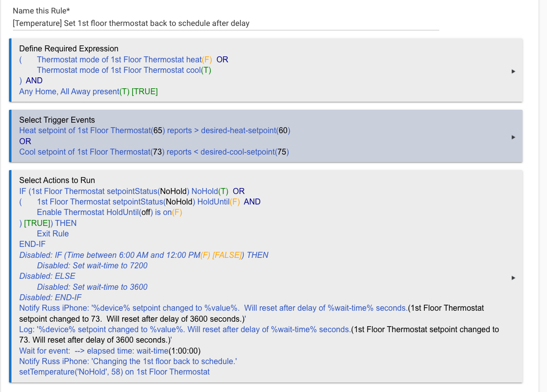This screenshot has height=392, width=547.
Task: Expand the Select Trigger Events arrow
Action: (x=513, y=137)
